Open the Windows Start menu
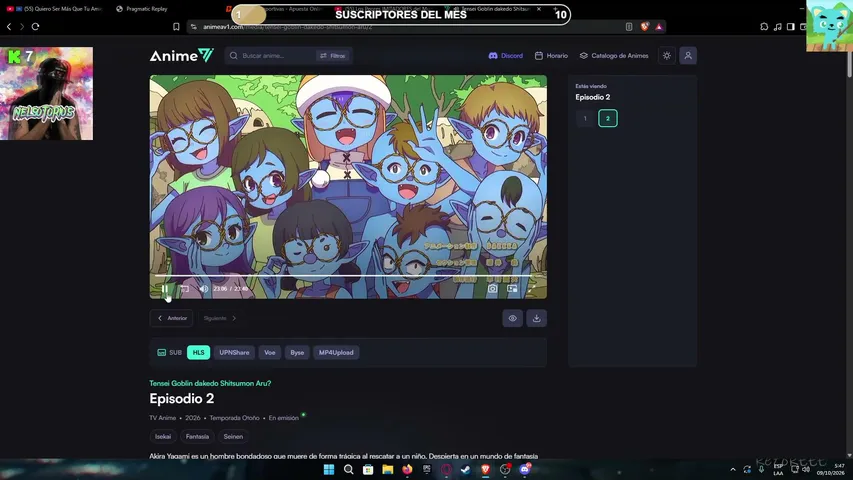Screen dimensions: 853x480 click(329, 469)
